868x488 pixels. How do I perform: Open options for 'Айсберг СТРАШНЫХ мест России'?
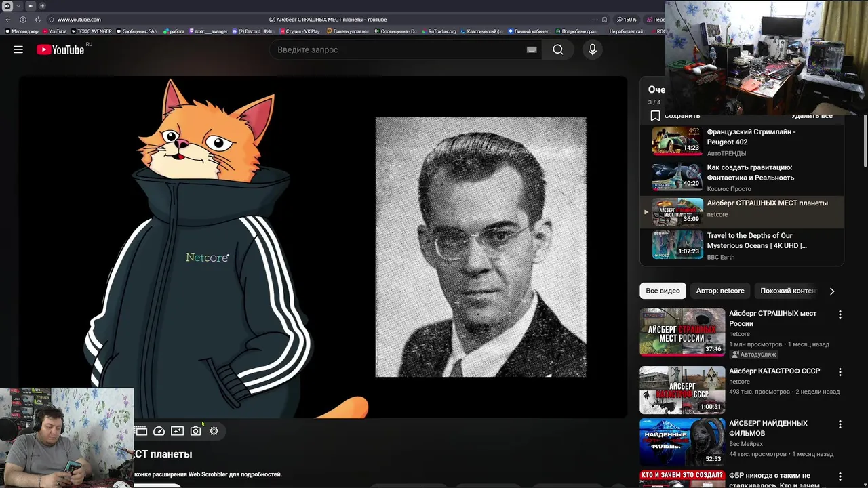tap(840, 314)
